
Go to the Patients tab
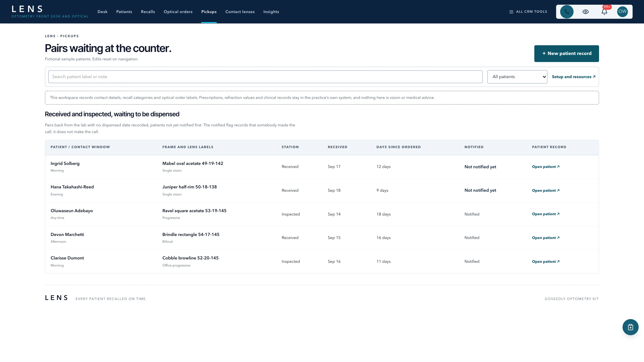(x=124, y=12)
